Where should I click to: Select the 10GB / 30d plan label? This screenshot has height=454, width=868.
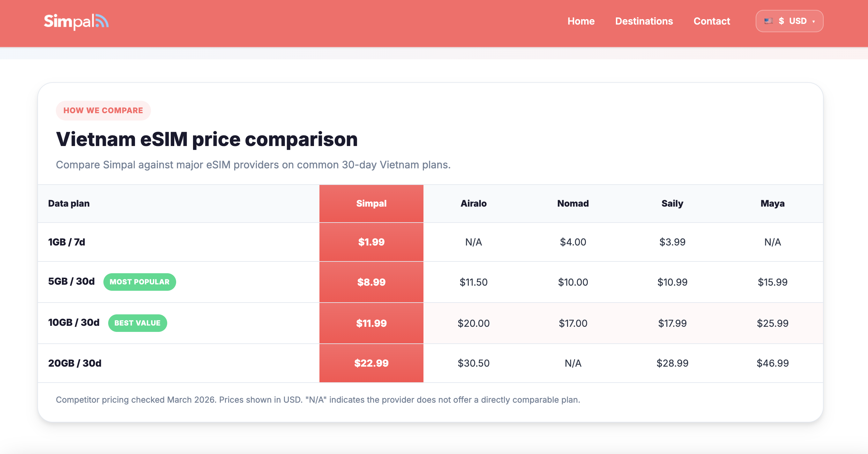coord(74,322)
